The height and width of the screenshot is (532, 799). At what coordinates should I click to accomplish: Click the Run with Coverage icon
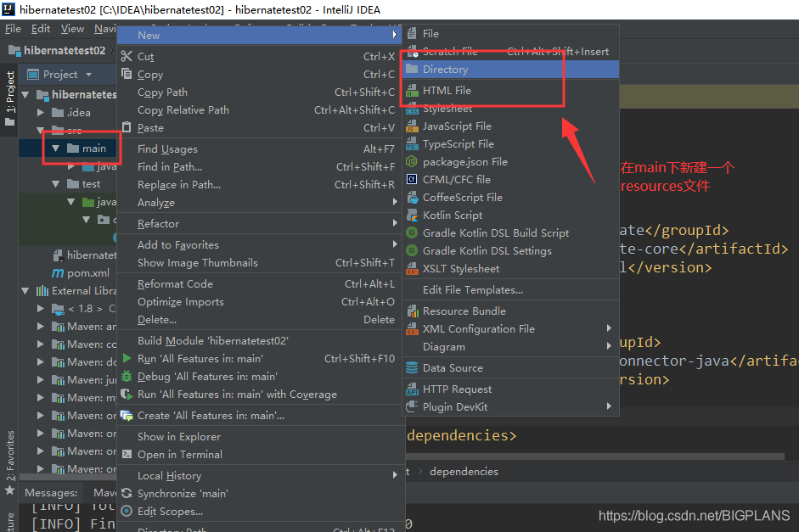pyautogui.click(x=127, y=394)
